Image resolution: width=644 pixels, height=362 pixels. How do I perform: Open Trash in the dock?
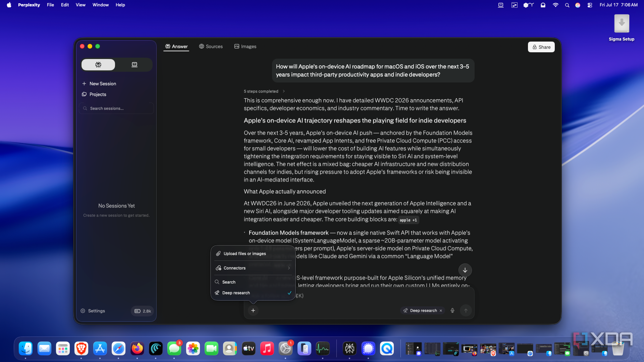pos(618,349)
